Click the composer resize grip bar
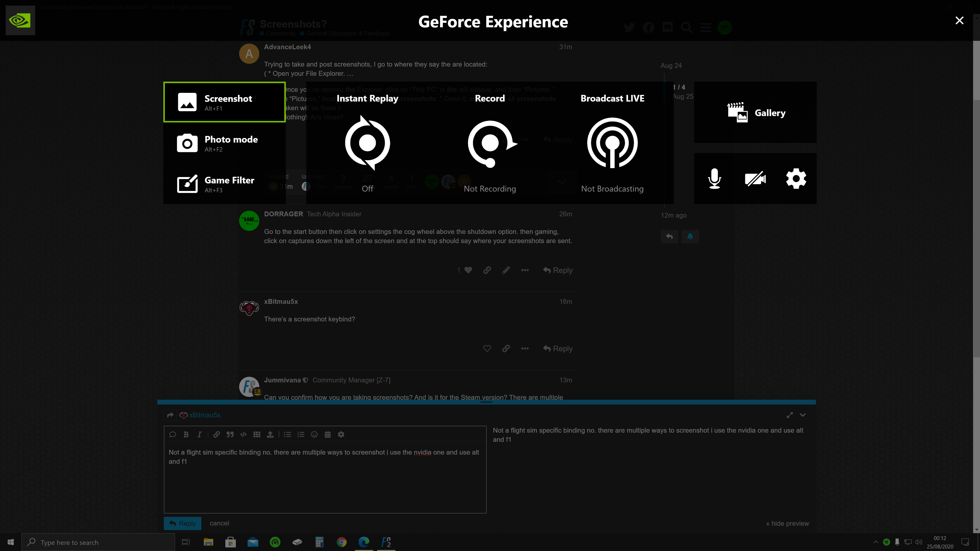 point(486,402)
